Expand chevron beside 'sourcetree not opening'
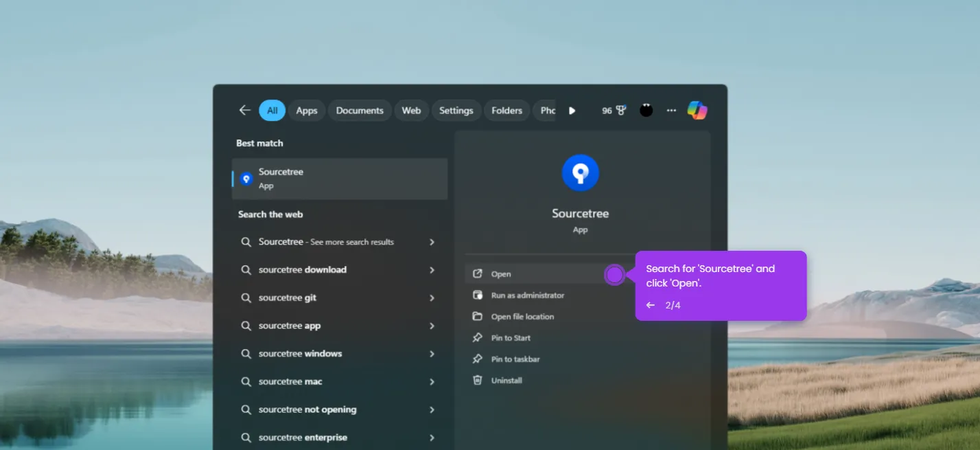This screenshot has width=980, height=450. click(432, 409)
